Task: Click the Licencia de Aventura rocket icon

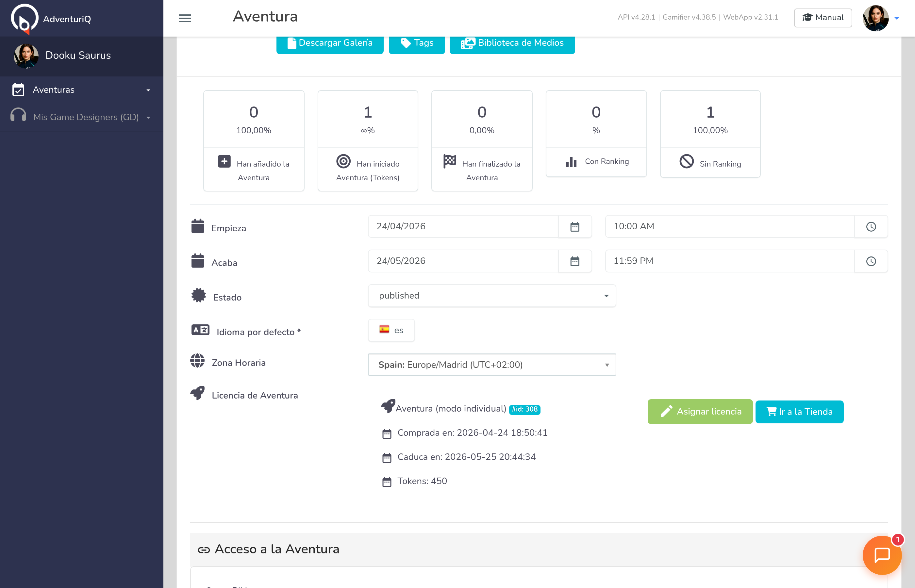Action: (x=197, y=393)
